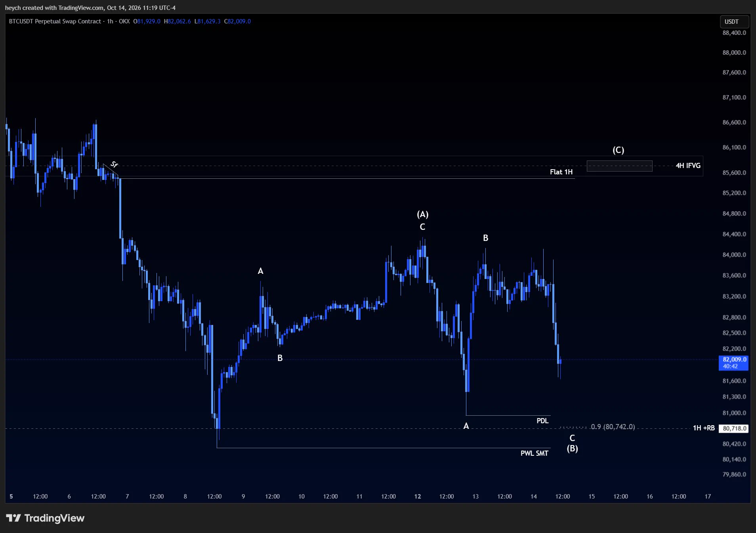Select the grey rectangle near 4H IFVG

[x=619, y=166]
